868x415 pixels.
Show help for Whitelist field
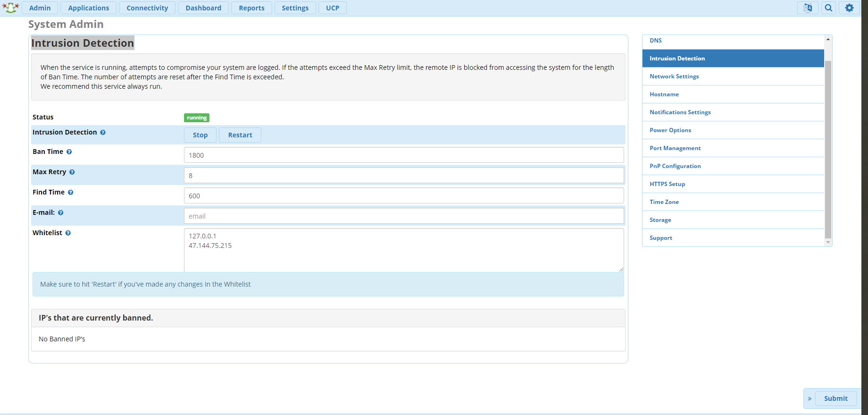(x=68, y=233)
